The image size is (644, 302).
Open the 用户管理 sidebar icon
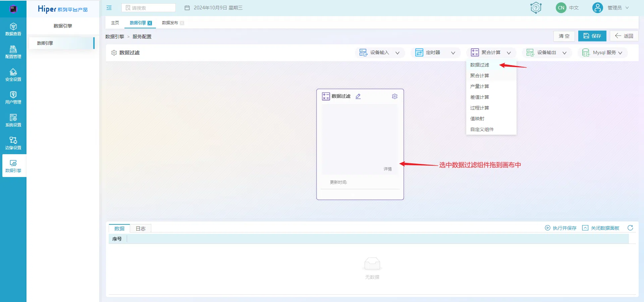13,97
